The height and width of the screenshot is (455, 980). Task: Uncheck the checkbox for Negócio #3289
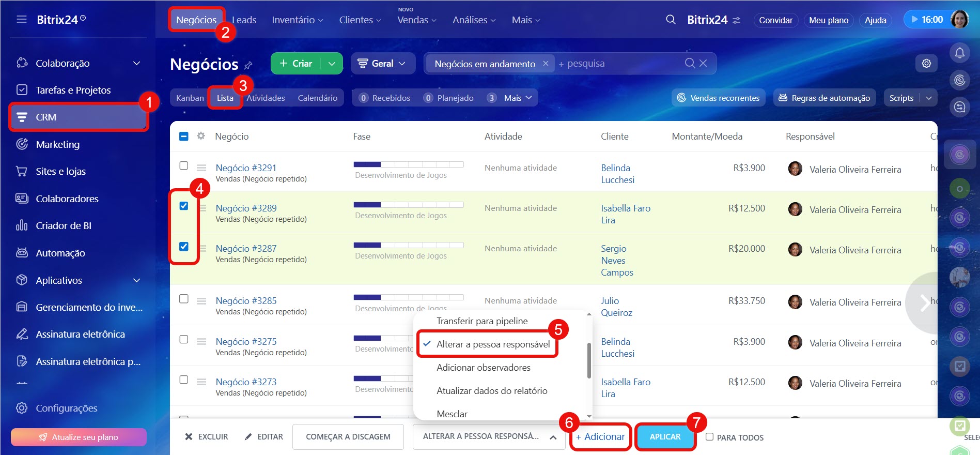pyautogui.click(x=184, y=206)
